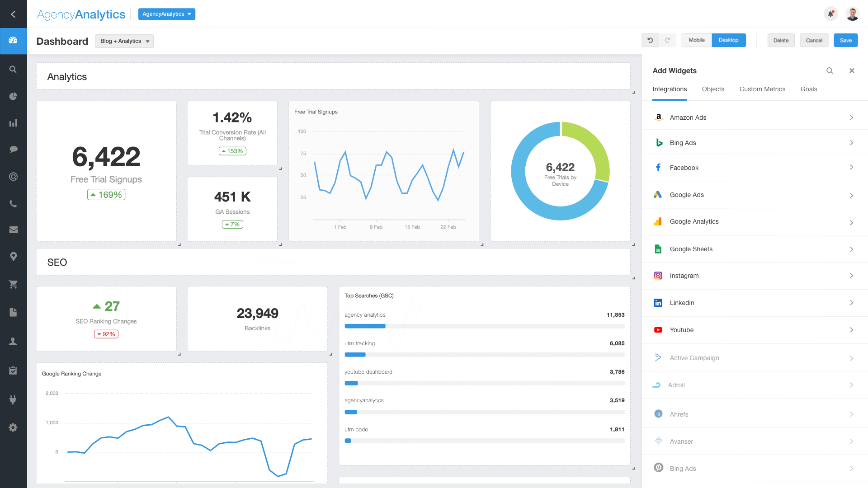The width and height of the screenshot is (868, 488).
Task: Expand the Google Sheets row chevron
Action: [851, 249]
